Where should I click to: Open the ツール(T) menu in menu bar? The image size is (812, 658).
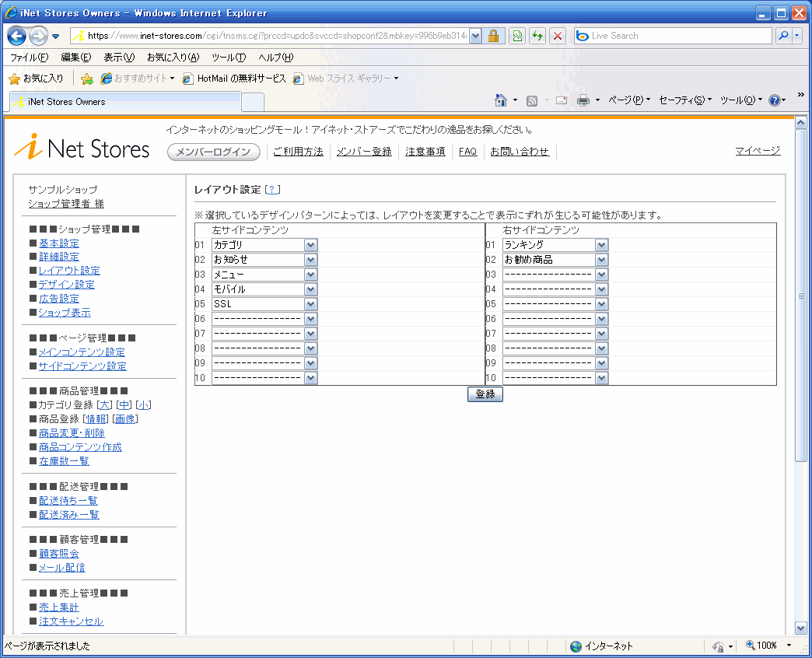[228, 58]
